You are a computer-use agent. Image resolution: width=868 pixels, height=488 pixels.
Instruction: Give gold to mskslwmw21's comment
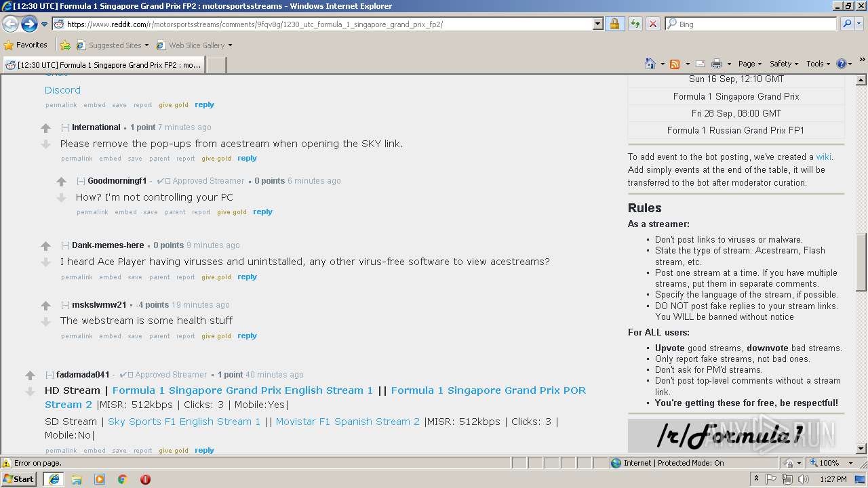216,336
